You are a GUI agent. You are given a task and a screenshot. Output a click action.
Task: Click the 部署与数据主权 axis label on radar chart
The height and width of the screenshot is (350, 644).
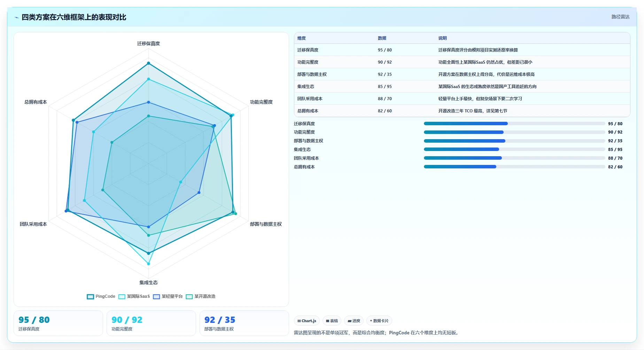266,224
